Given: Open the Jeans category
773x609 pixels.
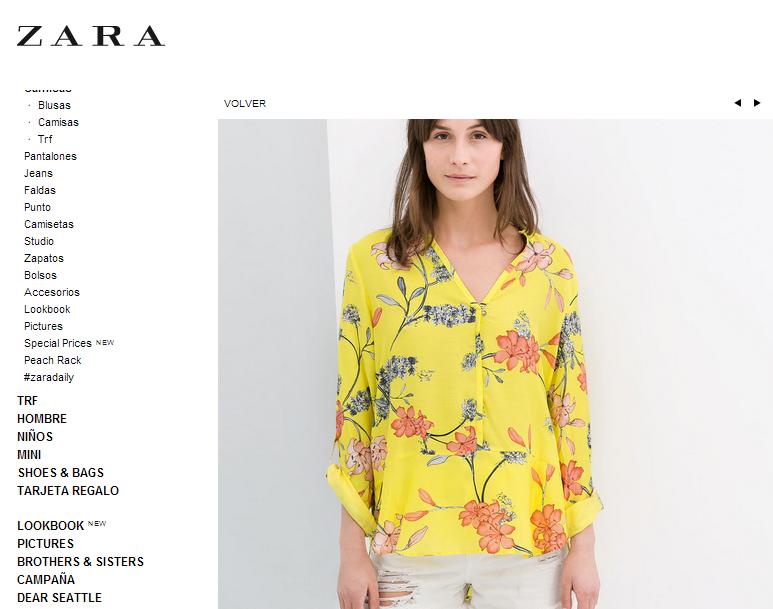Looking at the screenshot, I should [38, 173].
